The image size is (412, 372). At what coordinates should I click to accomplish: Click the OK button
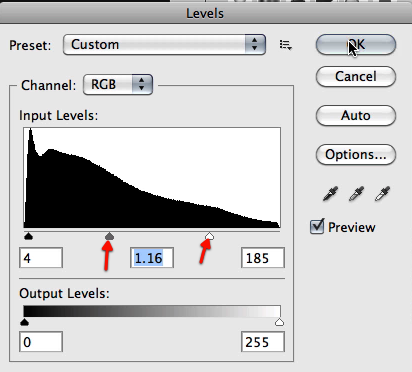(x=356, y=44)
